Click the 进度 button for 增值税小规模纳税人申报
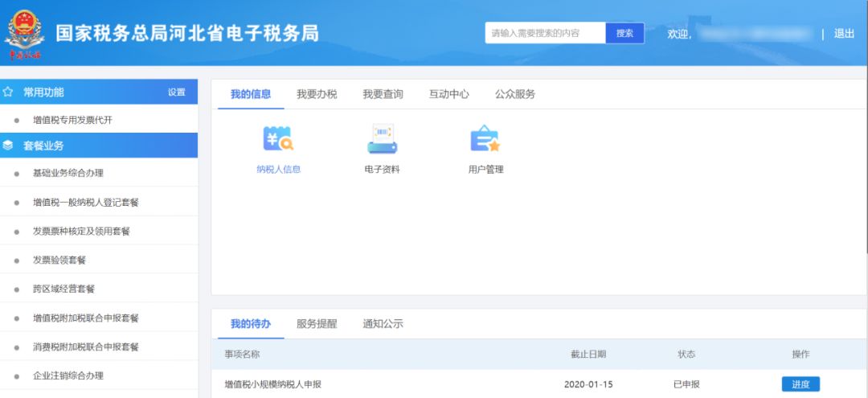The width and height of the screenshot is (868, 398). click(800, 384)
